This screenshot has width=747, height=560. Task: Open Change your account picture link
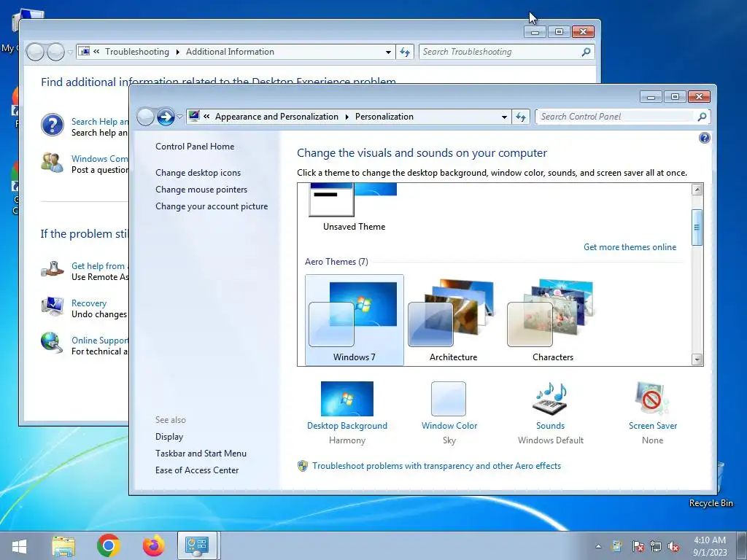click(212, 206)
